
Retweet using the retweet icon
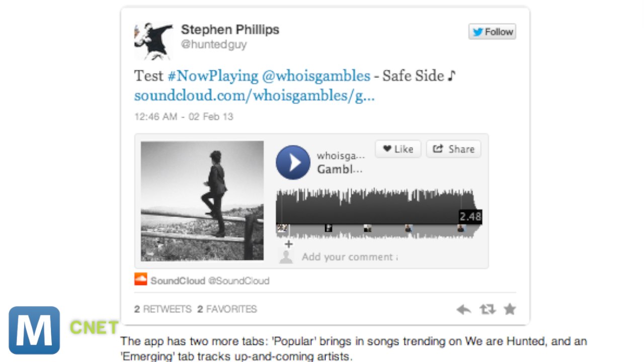coord(487,309)
